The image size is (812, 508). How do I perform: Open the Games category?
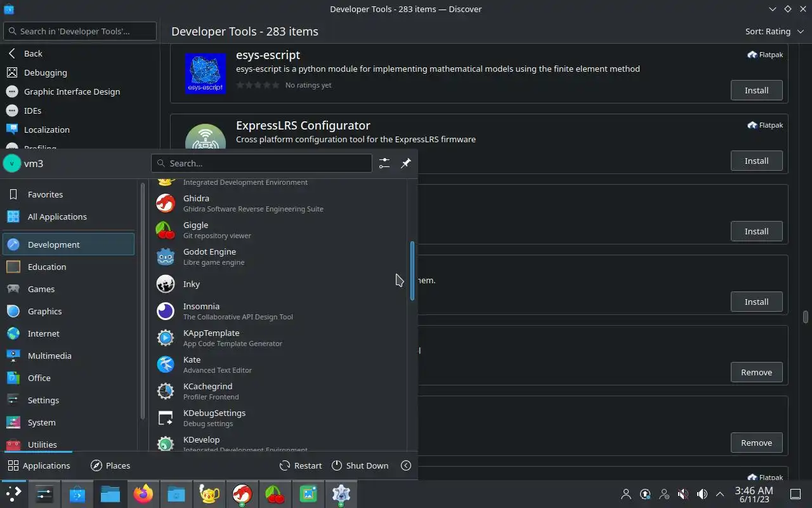[69, 289]
